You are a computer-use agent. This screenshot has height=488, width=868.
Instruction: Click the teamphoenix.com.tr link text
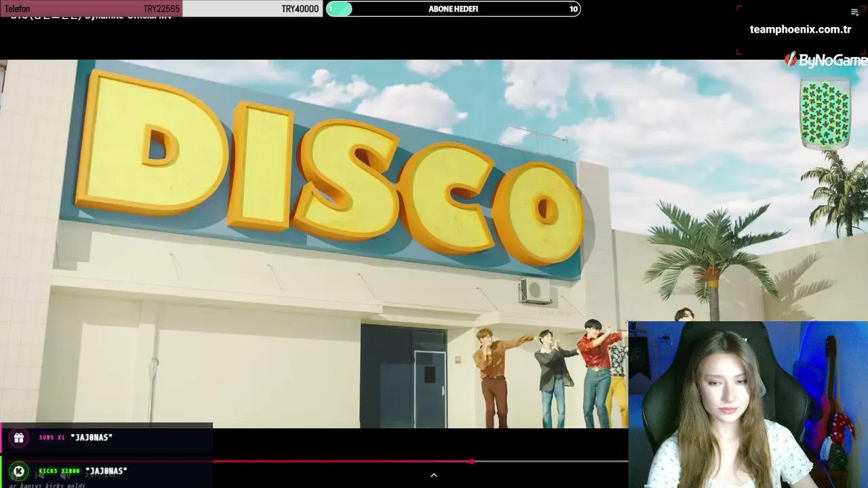(800, 29)
